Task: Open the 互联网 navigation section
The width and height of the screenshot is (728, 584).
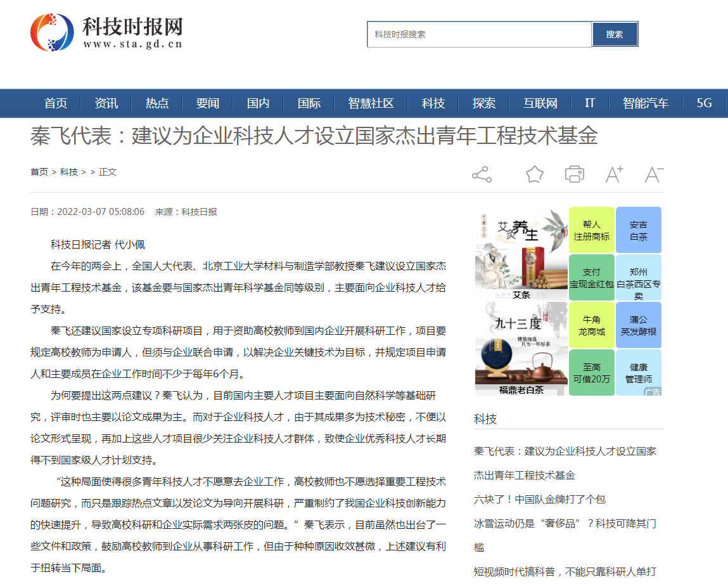Action: tap(540, 103)
